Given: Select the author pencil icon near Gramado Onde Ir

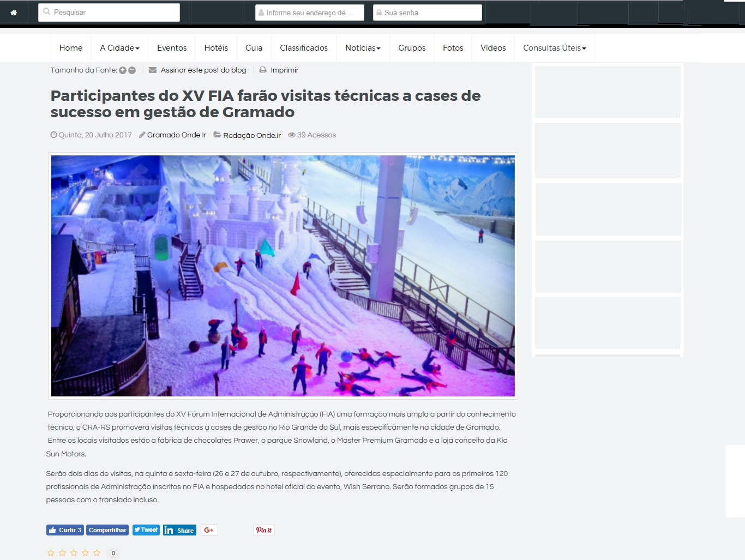Looking at the screenshot, I should pos(142,135).
